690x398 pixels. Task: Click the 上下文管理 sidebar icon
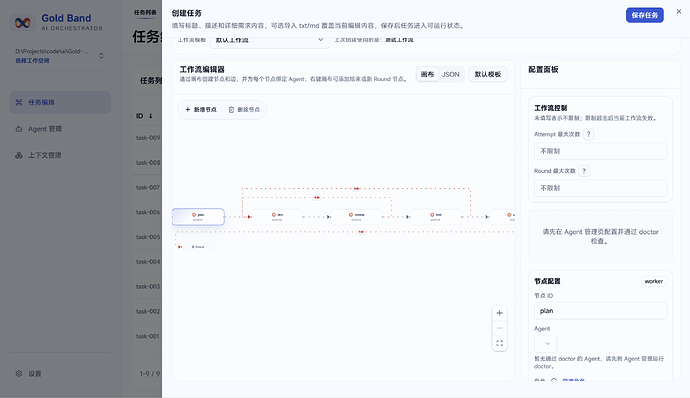pyautogui.click(x=18, y=155)
